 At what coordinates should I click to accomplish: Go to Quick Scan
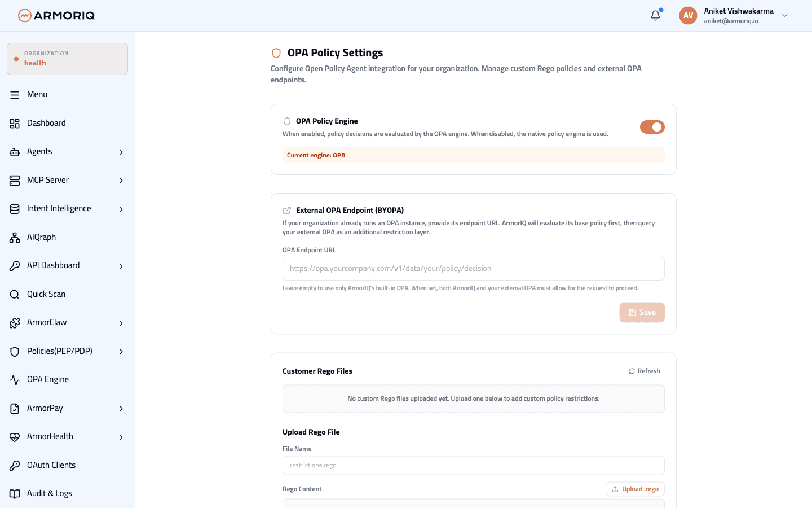click(67, 294)
